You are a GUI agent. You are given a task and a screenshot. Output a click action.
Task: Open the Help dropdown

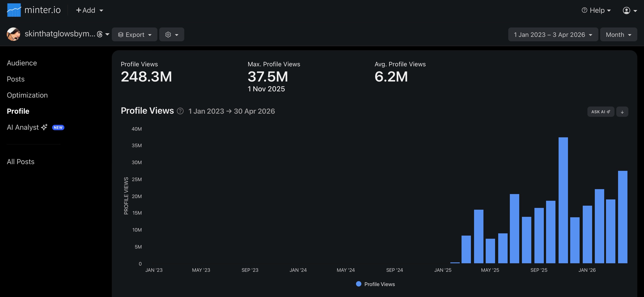(x=596, y=10)
